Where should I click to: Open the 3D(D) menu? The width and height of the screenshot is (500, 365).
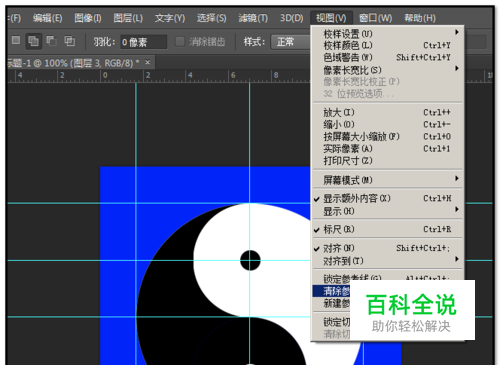[x=292, y=18]
